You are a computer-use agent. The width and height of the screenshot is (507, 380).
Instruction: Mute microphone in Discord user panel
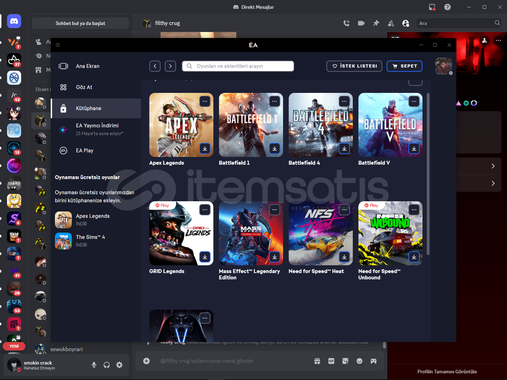(x=94, y=365)
